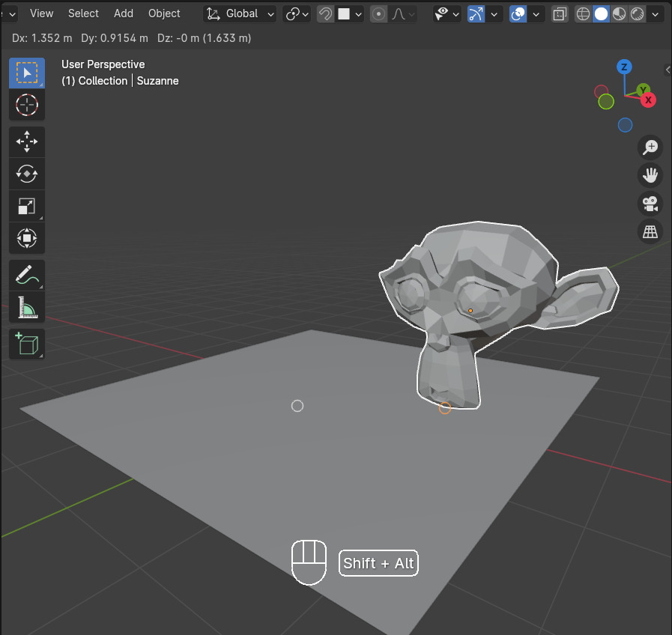Pick the Rotate tool

(27, 174)
